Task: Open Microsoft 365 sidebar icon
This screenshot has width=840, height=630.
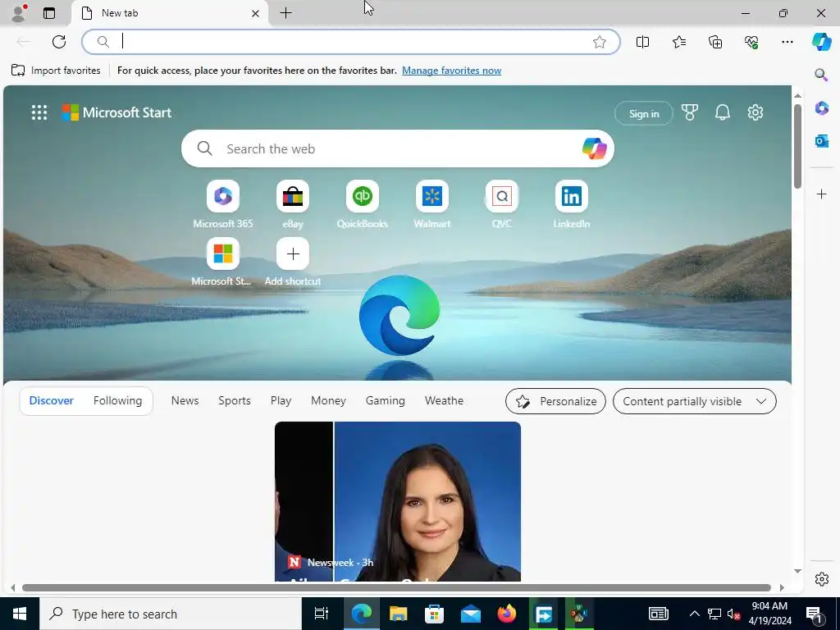Action: [x=821, y=108]
